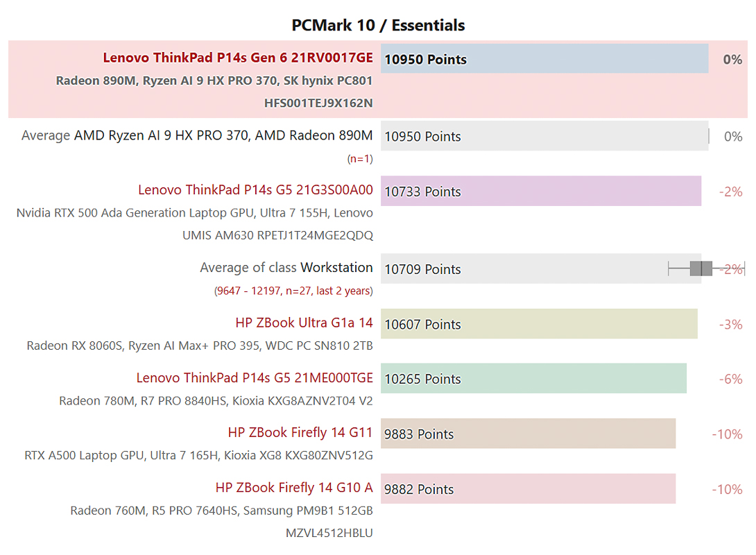This screenshot has width=756, height=555.
Task: Click the bold 0% value in the highlighted row
Action: (732, 59)
